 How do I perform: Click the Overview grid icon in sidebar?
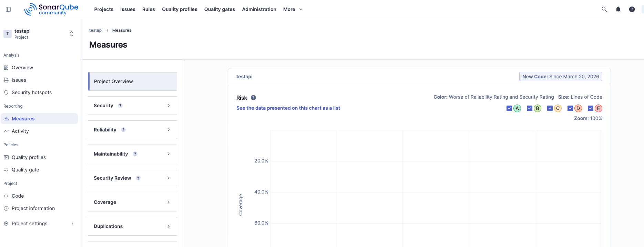pos(6,68)
